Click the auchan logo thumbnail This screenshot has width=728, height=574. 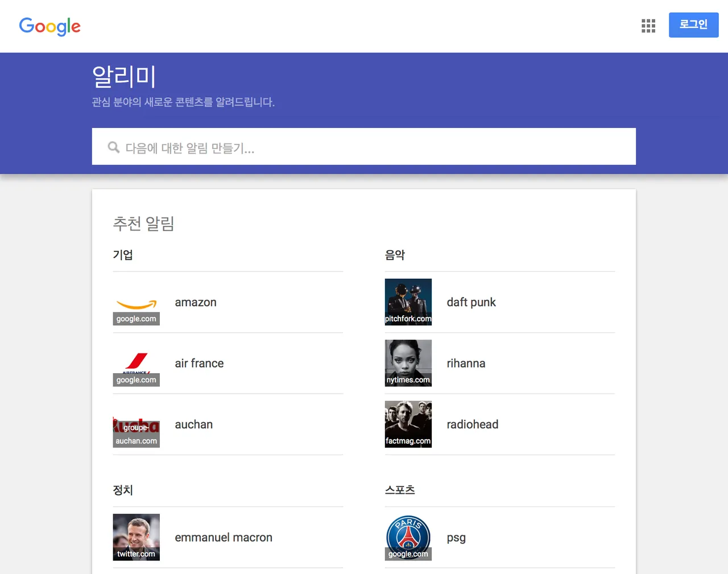click(x=136, y=424)
